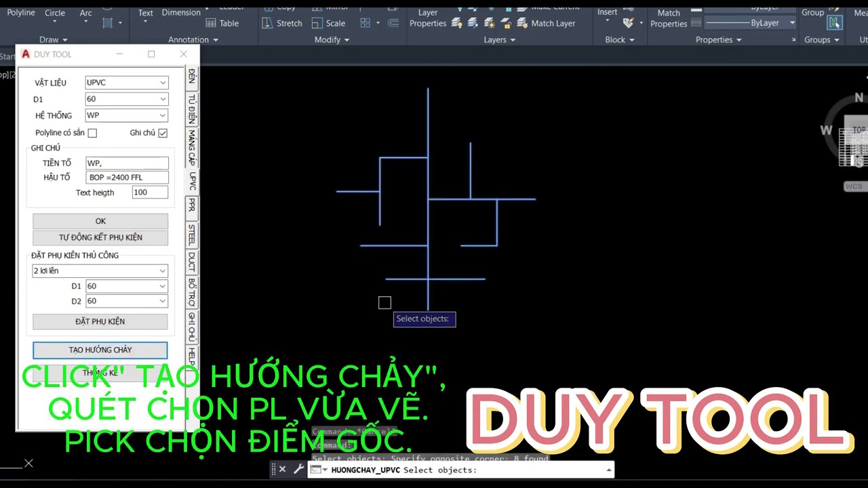Open the HỆ THỐNG system dropdown
Screen dimensions: 868x488
[x=163, y=115]
